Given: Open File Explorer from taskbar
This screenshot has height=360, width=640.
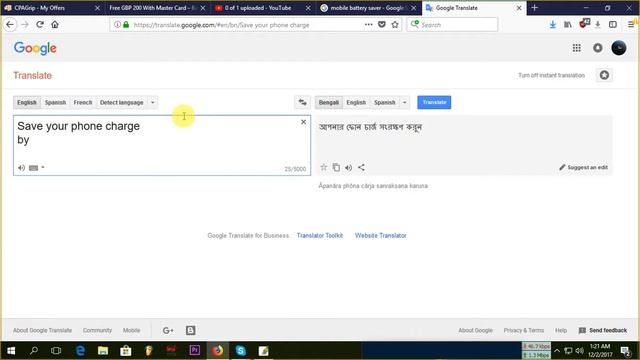Looking at the screenshot, I should tap(103, 351).
